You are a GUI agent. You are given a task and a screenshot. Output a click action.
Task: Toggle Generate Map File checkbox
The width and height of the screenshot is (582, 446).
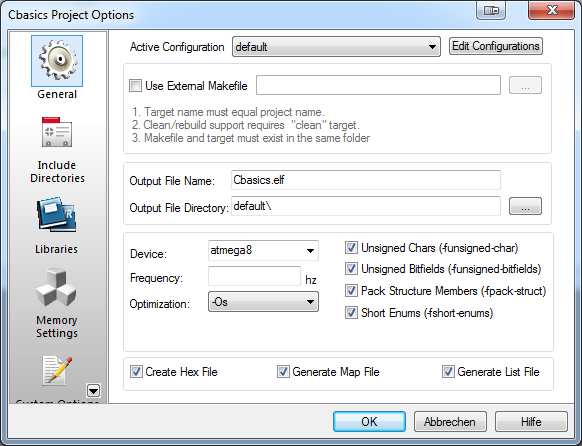coord(283,372)
